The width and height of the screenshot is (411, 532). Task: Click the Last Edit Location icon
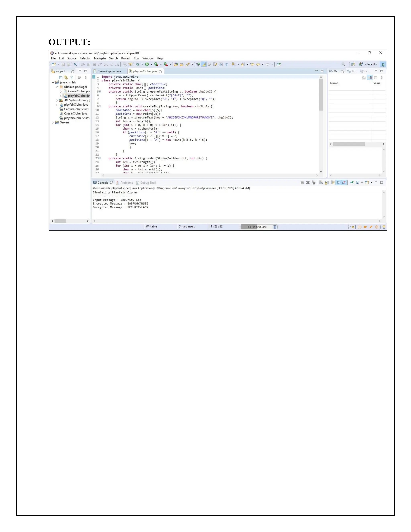(x=252, y=64)
